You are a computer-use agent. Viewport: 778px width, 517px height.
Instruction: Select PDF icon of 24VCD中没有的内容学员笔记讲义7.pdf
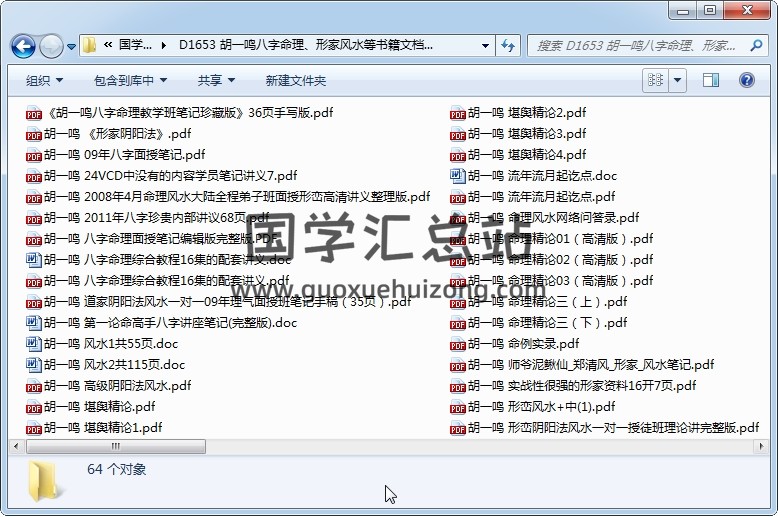click(33, 176)
